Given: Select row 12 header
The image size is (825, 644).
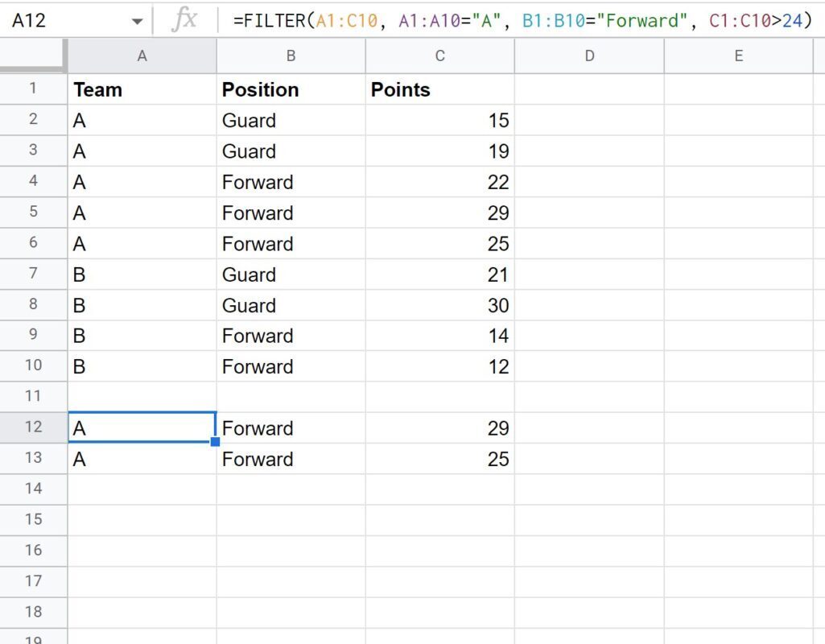Looking at the screenshot, I should click(x=33, y=427).
